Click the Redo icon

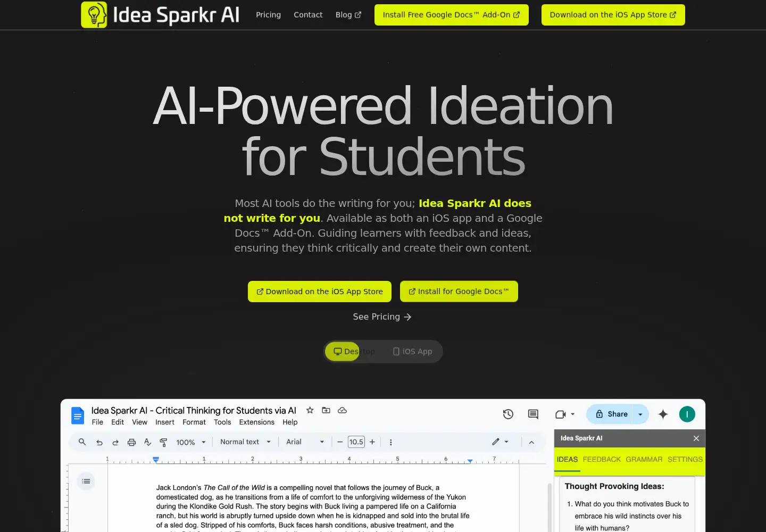coord(115,442)
